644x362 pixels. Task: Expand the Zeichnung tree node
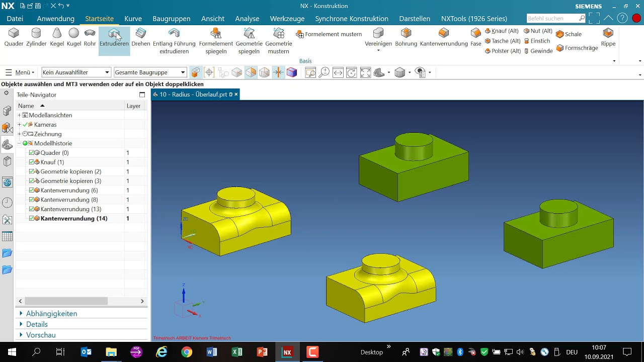tap(19, 134)
